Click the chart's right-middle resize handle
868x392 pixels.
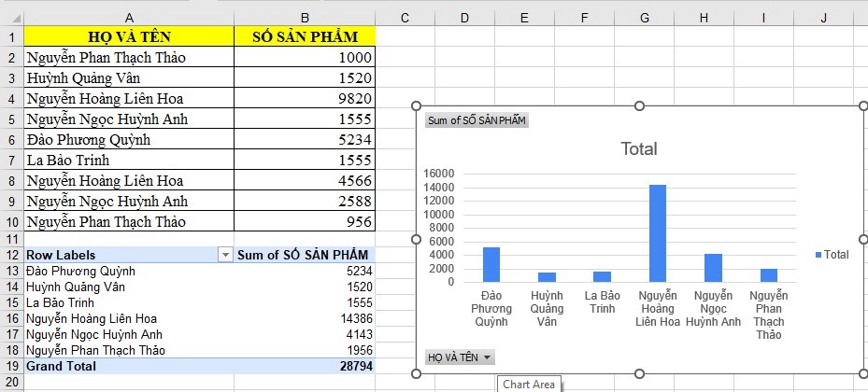(862, 240)
